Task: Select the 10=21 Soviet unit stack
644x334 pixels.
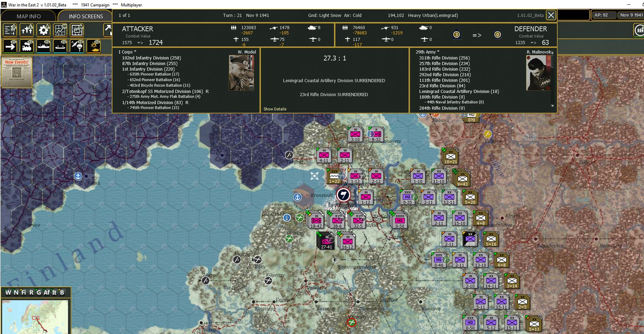Action: (x=451, y=157)
